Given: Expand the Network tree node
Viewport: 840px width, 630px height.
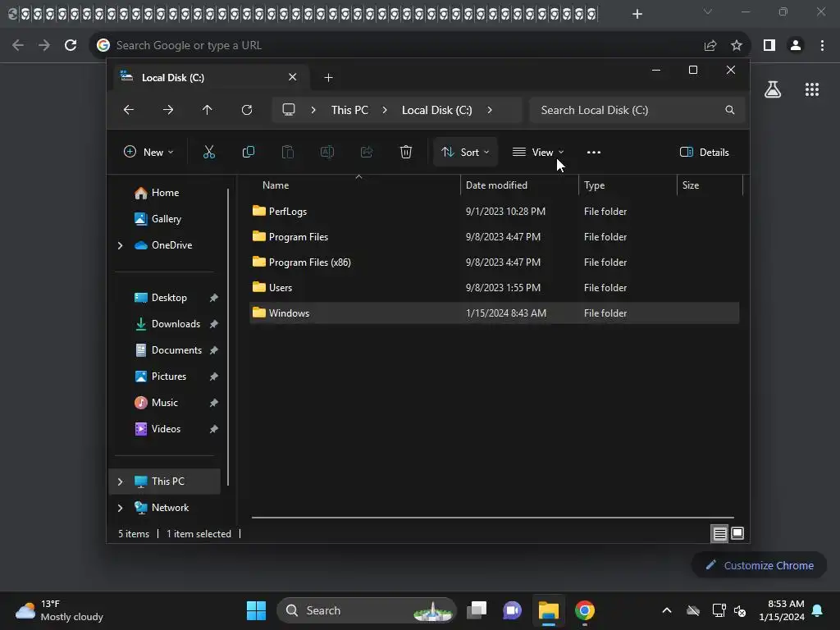Looking at the screenshot, I should point(120,508).
